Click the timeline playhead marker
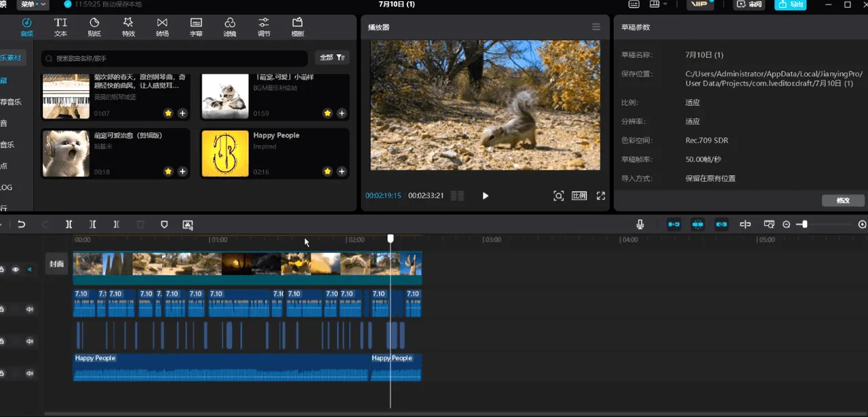 point(391,239)
